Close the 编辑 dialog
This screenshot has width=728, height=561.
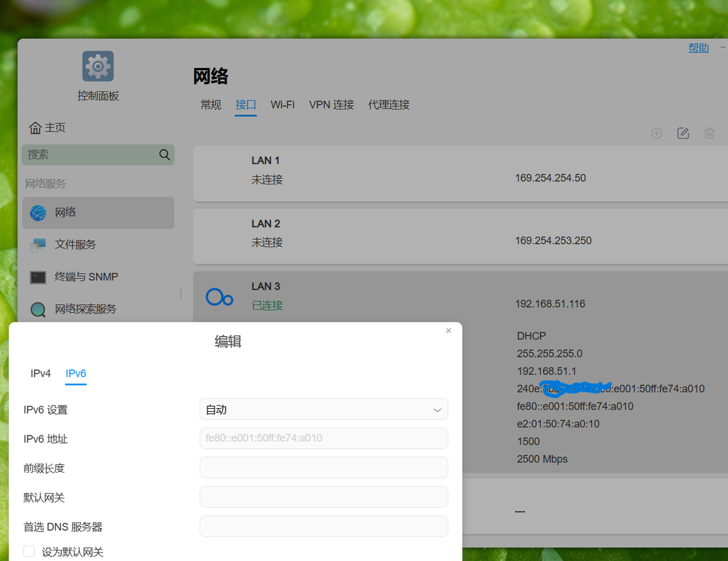coord(448,330)
